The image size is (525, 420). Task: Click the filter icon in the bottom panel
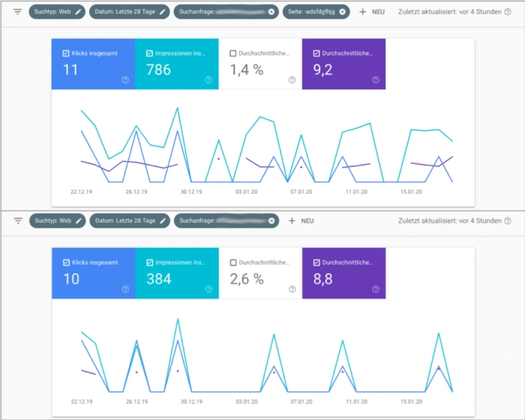pos(18,221)
